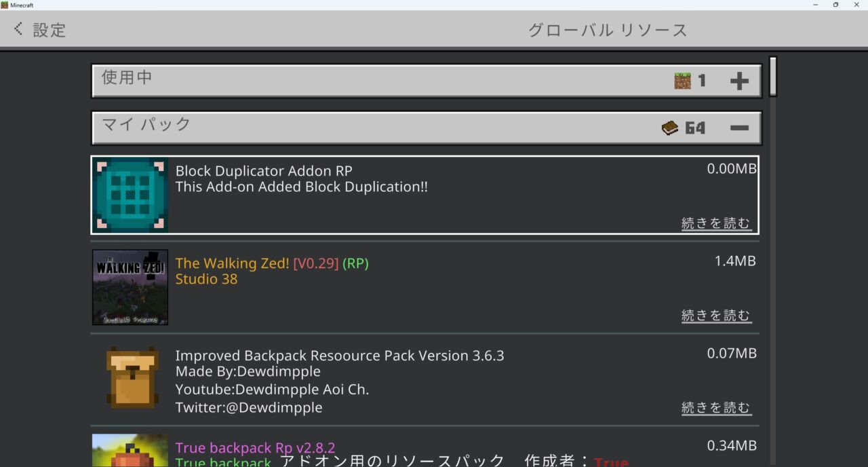Click the 使用中 header label

[127, 77]
